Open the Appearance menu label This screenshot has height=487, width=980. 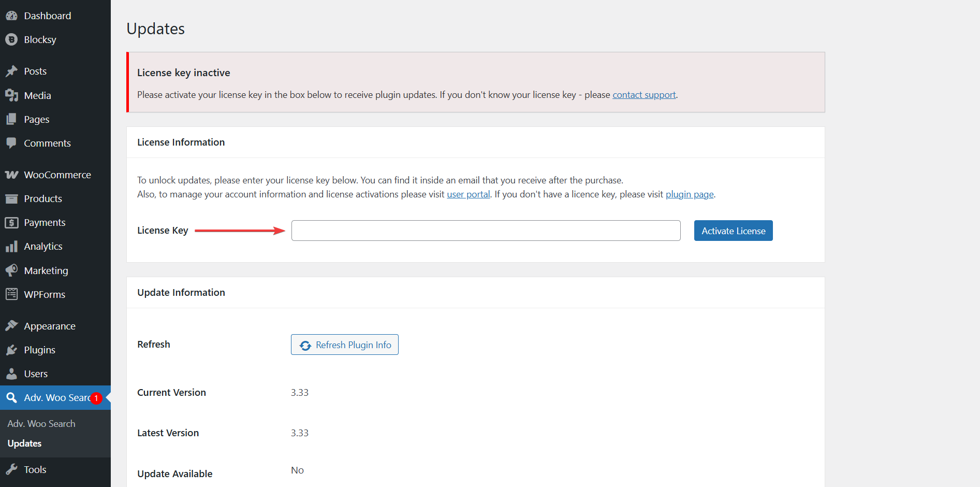point(50,326)
